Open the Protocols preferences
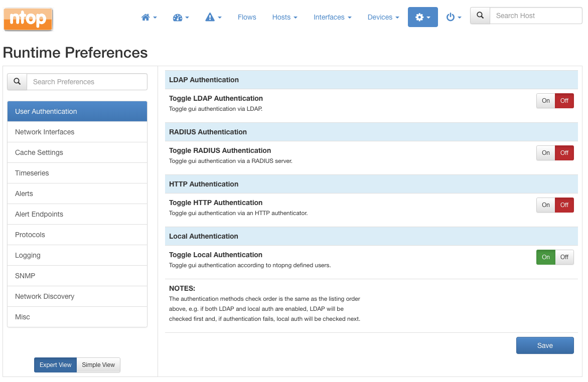Image resolution: width=588 pixels, height=382 pixels. coord(77,235)
